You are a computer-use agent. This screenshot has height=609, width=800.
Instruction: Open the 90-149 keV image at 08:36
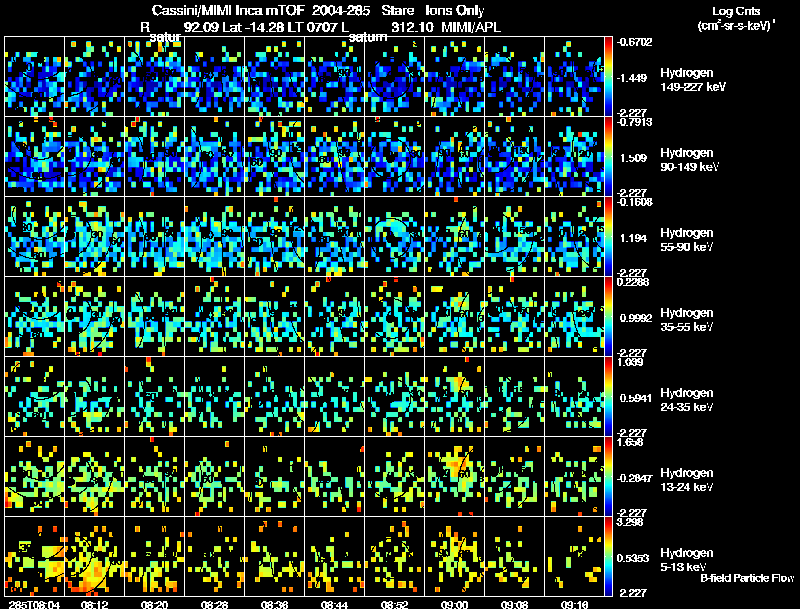pos(274,157)
